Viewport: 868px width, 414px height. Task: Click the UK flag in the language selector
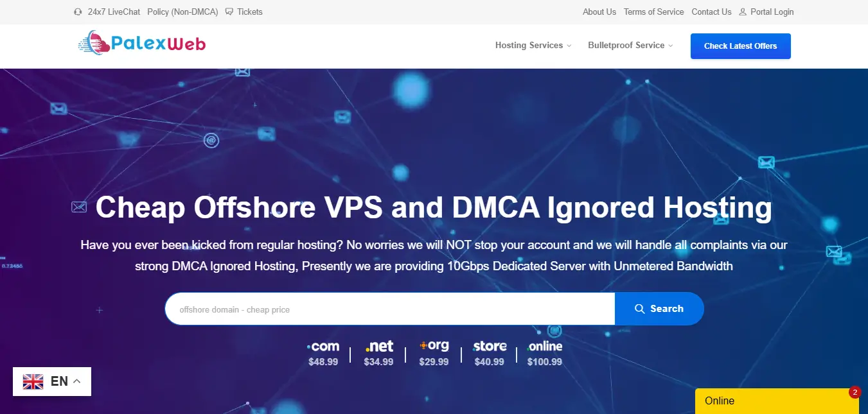pos(33,381)
